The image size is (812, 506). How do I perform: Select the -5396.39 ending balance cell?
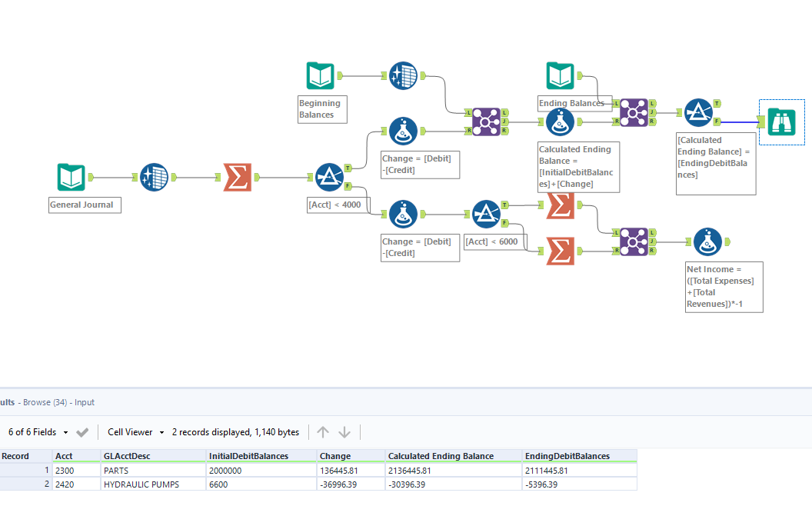coord(580,484)
